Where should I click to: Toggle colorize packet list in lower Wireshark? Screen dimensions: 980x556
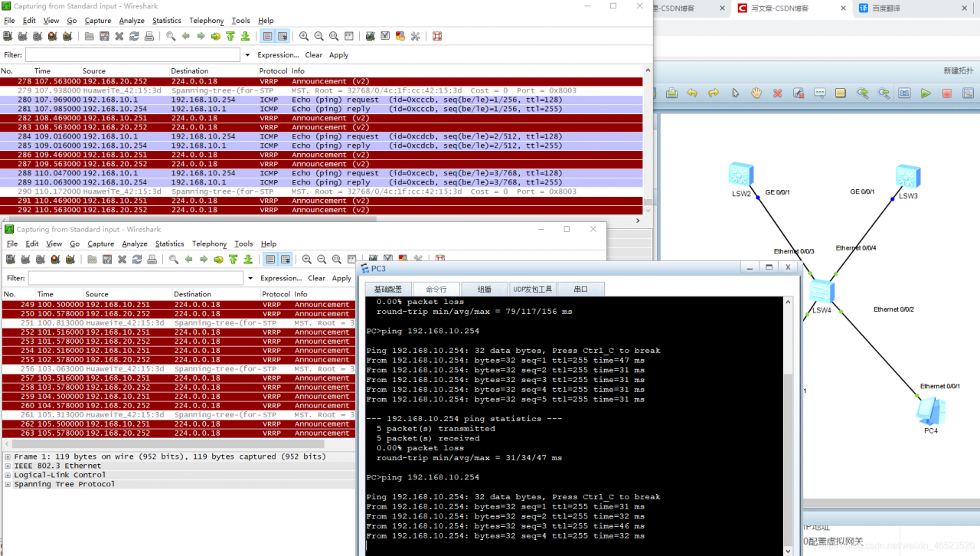pyautogui.click(x=270, y=260)
